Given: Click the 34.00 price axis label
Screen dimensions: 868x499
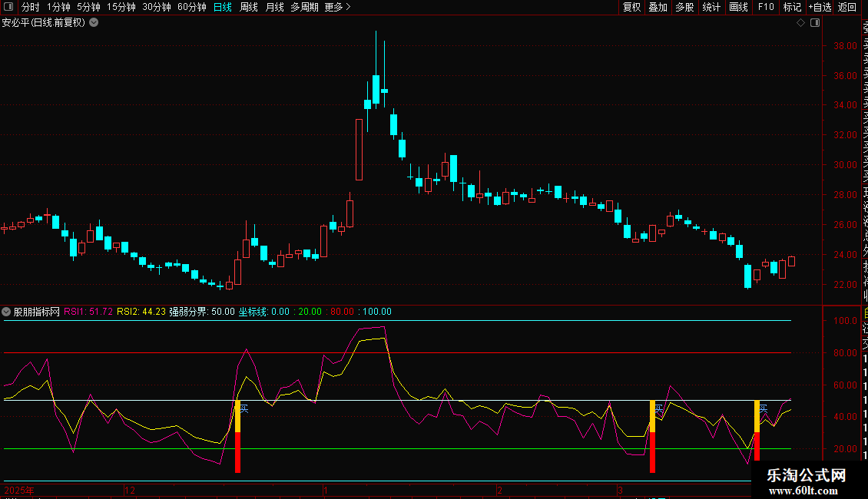Looking at the screenshot, I should (845, 105).
